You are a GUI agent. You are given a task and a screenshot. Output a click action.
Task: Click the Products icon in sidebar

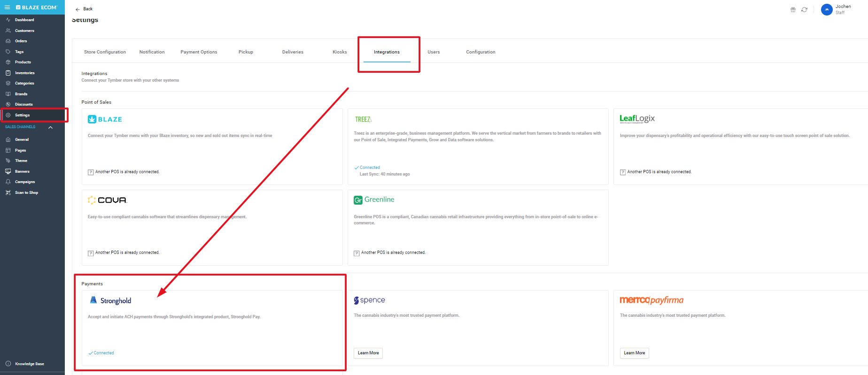pos(8,62)
